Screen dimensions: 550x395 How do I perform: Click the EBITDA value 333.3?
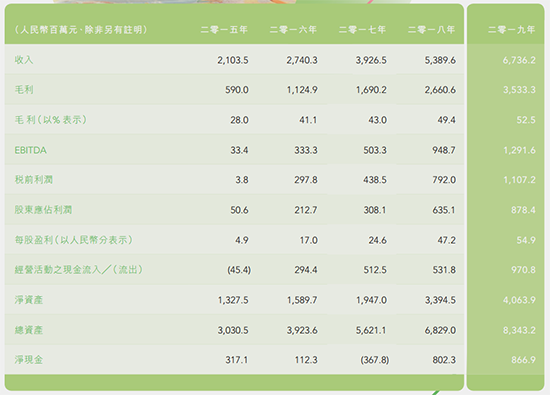tap(306, 150)
